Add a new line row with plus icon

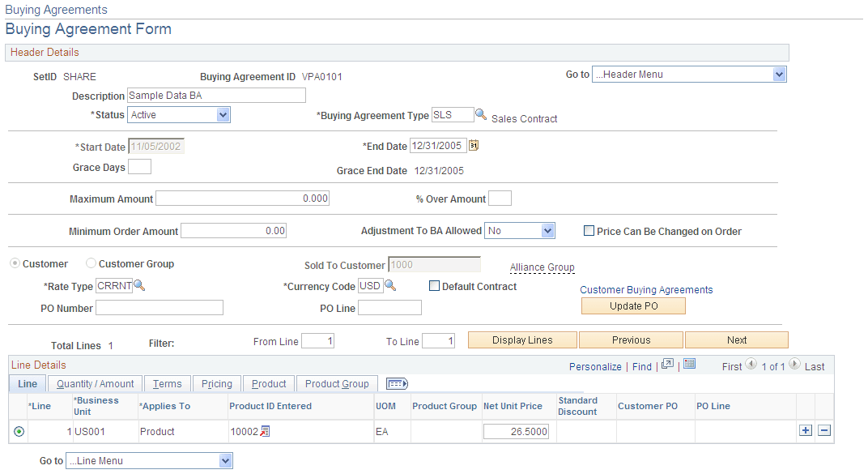click(806, 430)
